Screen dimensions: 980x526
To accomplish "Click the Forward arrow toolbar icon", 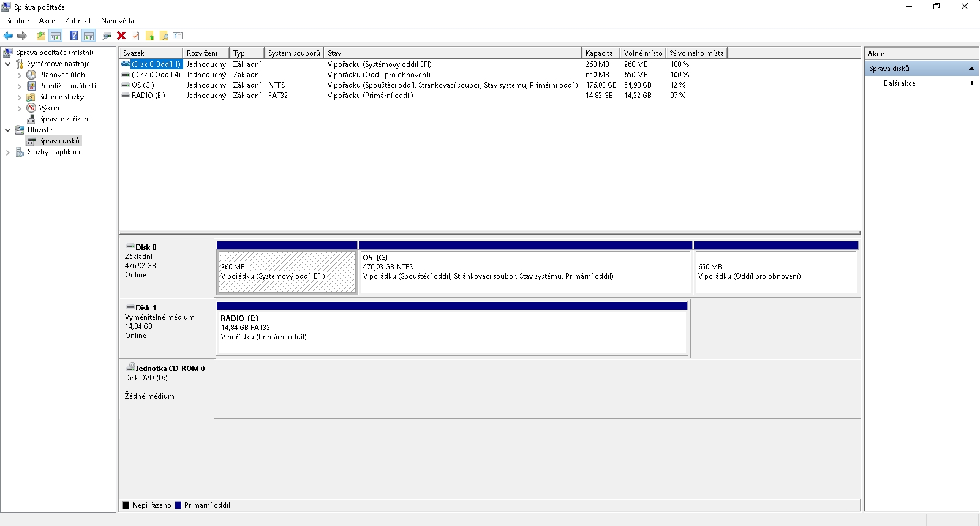I will pyautogui.click(x=22, y=36).
